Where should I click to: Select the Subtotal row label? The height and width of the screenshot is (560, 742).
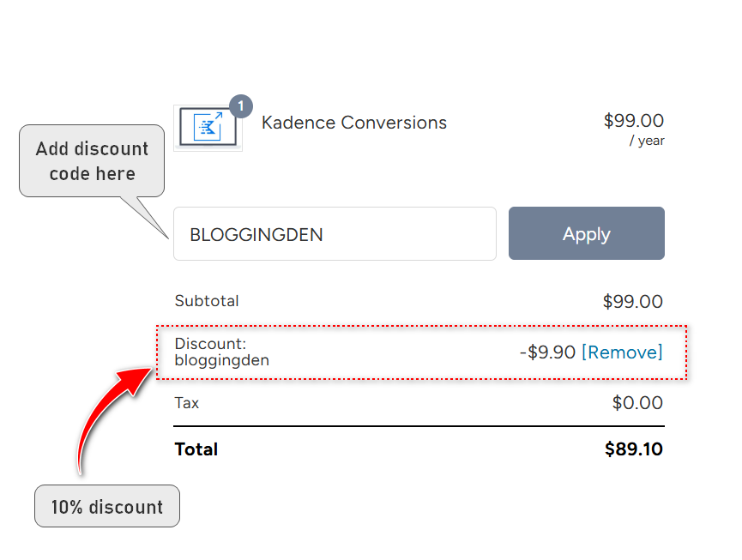207,301
